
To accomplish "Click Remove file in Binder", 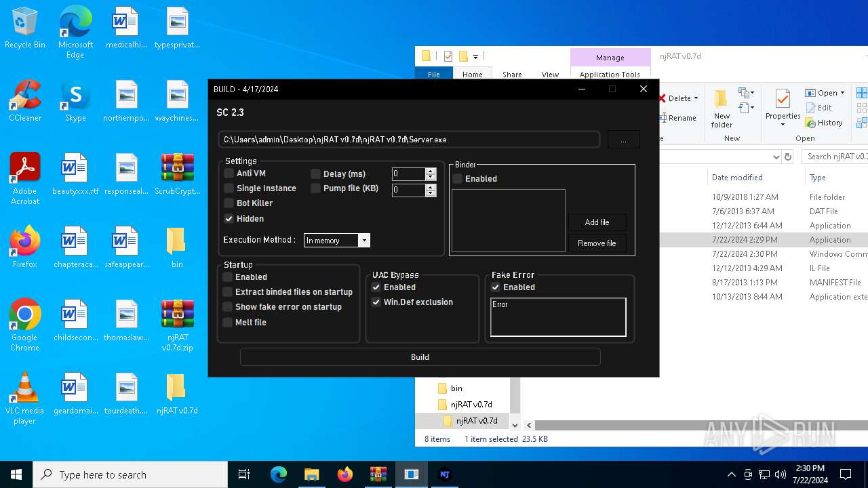I will coord(597,243).
